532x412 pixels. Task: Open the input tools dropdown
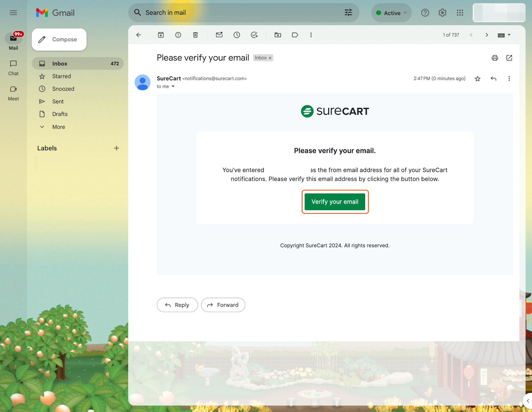[504, 35]
